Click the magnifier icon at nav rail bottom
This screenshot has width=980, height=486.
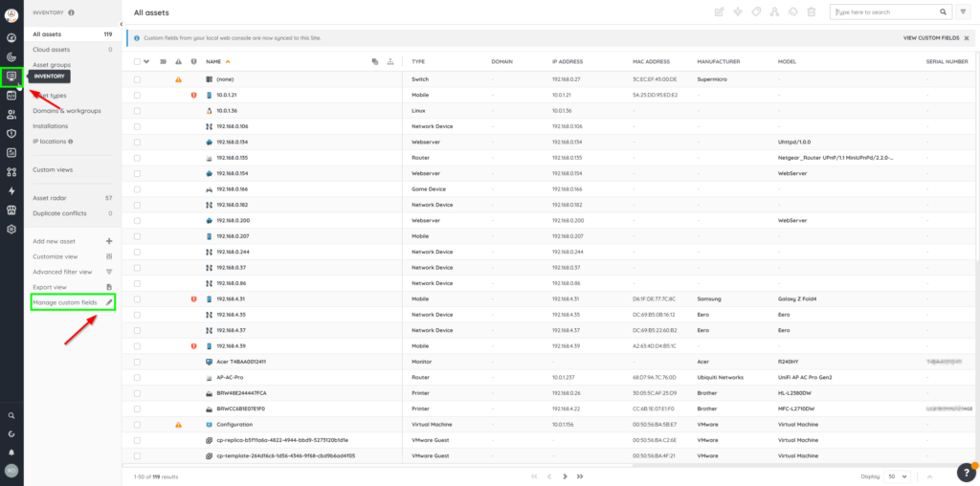(x=11, y=415)
